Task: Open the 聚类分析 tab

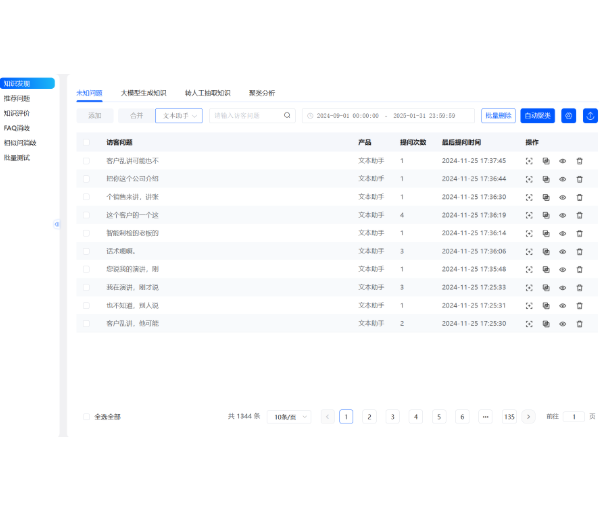Action: point(262,92)
